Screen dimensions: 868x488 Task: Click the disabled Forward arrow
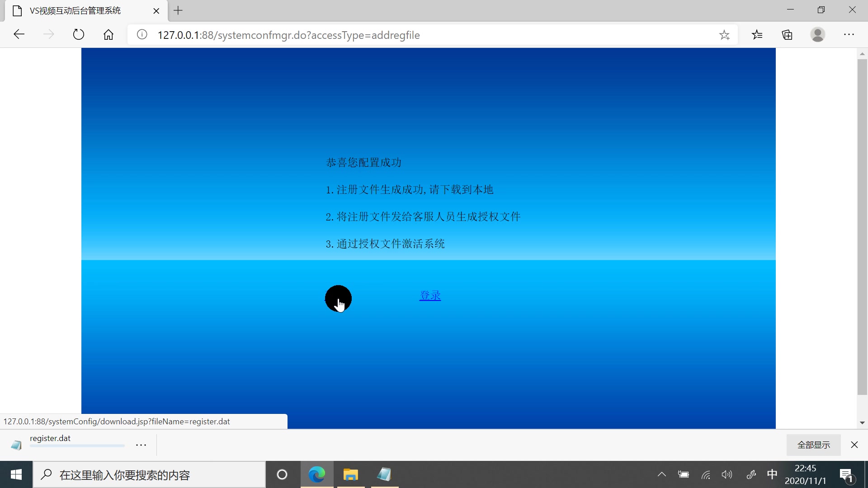pyautogui.click(x=49, y=35)
